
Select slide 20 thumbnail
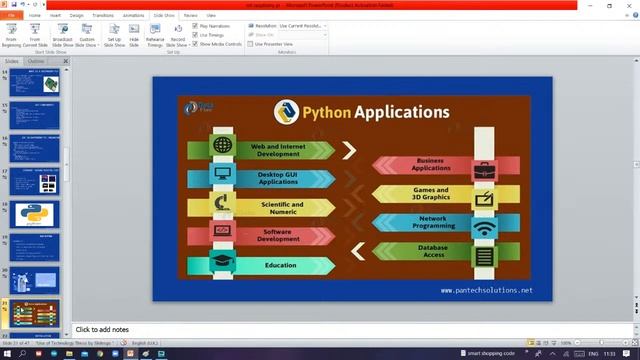point(34,280)
